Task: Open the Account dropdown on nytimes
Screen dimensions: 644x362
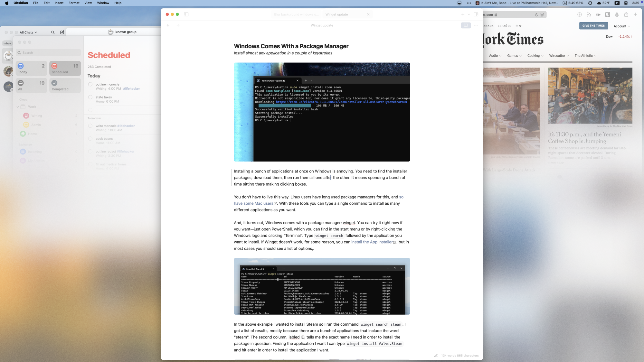Action: (x=621, y=26)
